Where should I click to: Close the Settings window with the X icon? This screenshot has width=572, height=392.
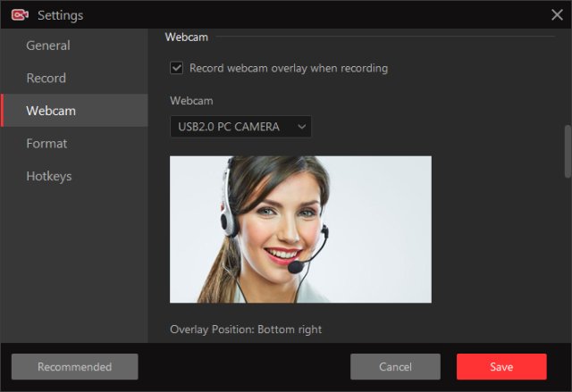pyautogui.click(x=557, y=15)
